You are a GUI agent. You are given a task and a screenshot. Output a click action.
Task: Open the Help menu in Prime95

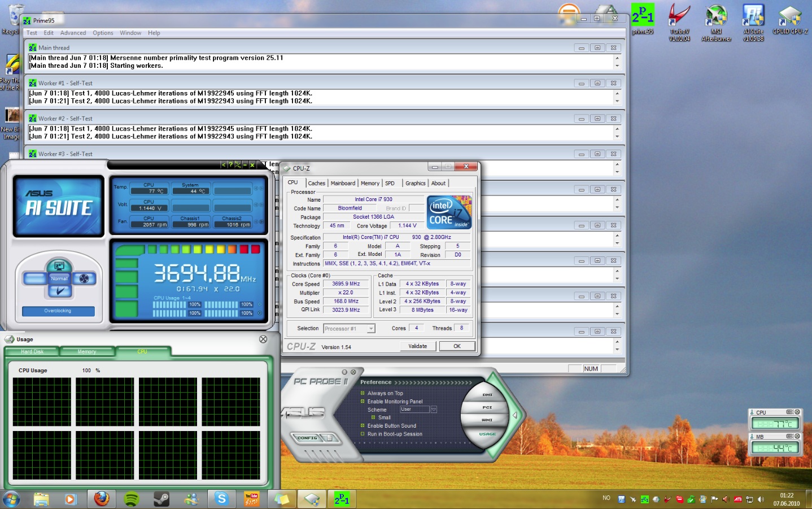(154, 33)
